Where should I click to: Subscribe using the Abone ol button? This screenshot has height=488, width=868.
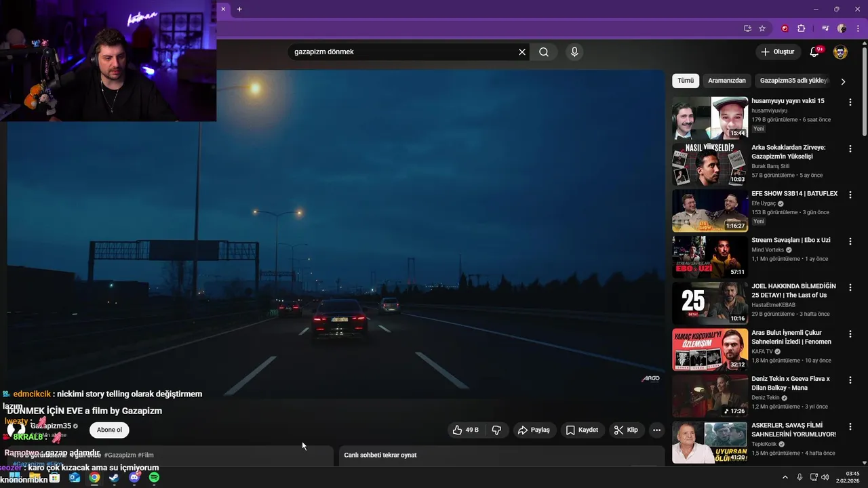[x=109, y=430]
